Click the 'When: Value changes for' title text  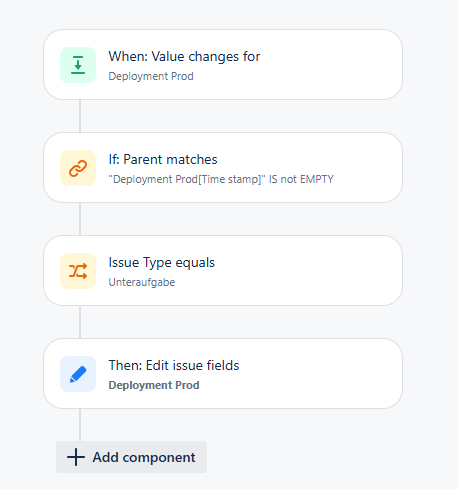tap(184, 56)
